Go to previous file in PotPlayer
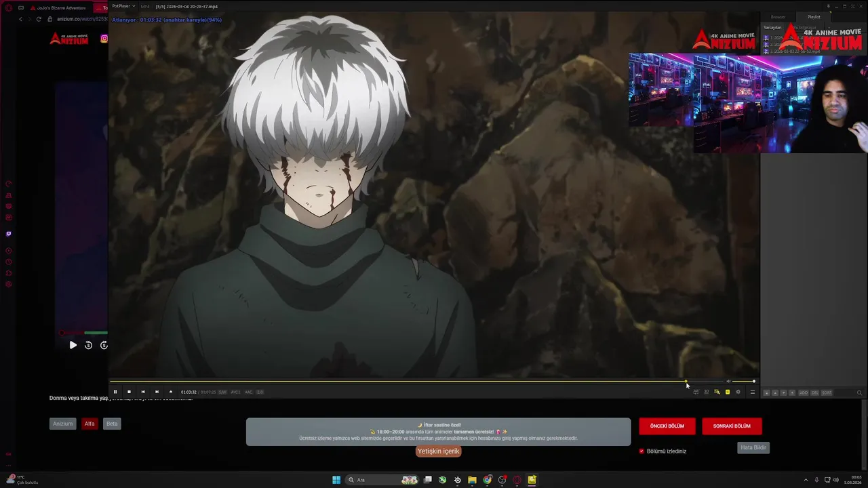The height and width of the screenshot is (488, 868). tap(143, 392)
